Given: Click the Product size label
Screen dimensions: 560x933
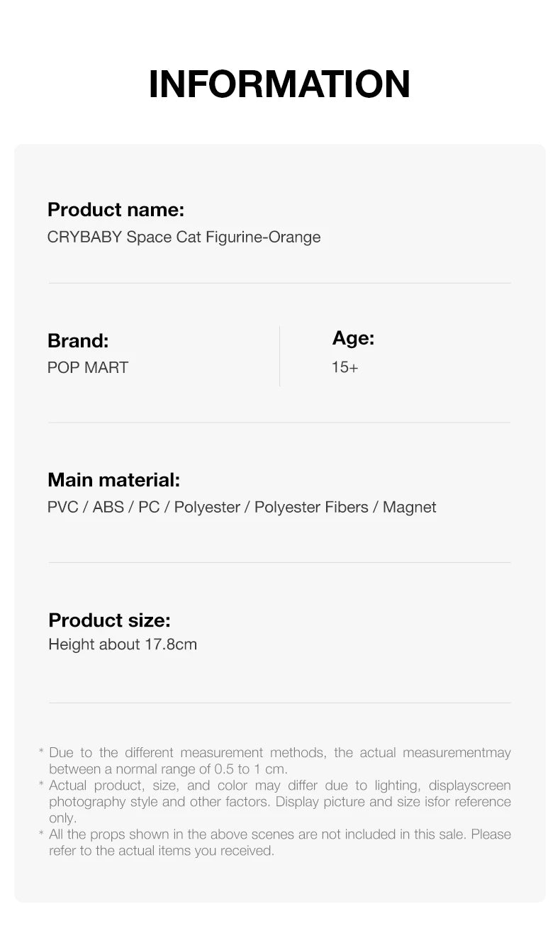Looking at the screenshot, I should 109,620.
